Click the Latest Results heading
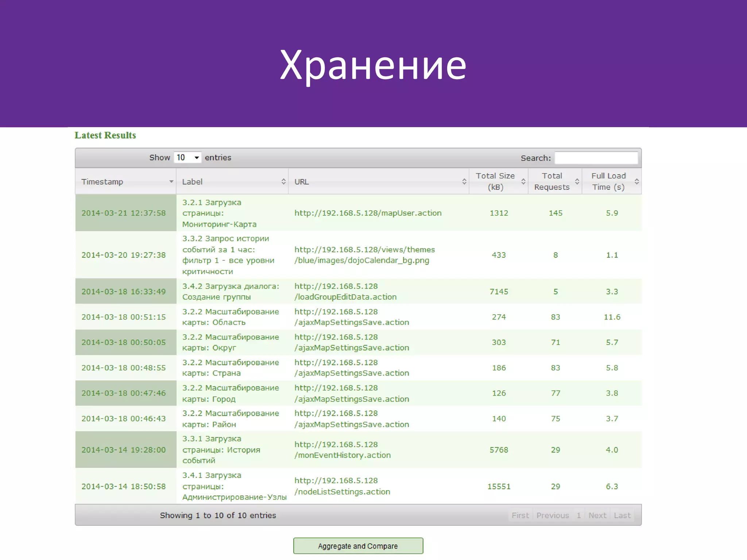Screen dimensions: 747x560 [x=105, y=135]
